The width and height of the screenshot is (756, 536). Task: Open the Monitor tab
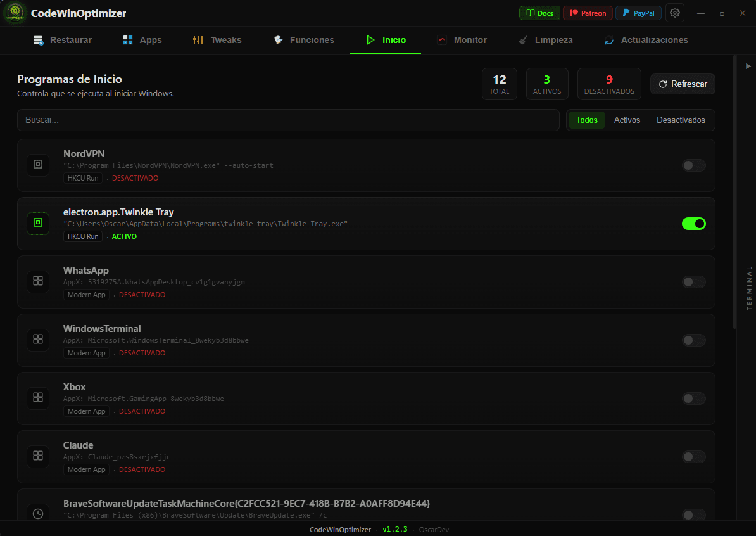click(462, 40)
